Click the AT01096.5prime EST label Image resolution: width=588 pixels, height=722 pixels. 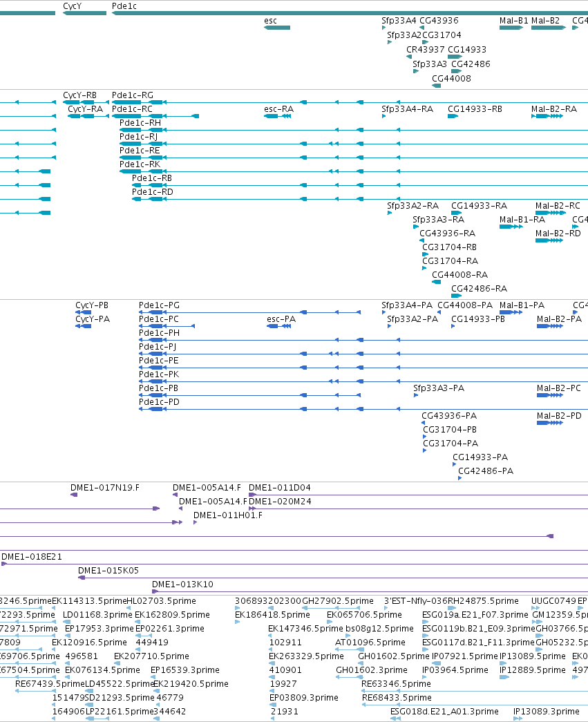pos(370,642)
